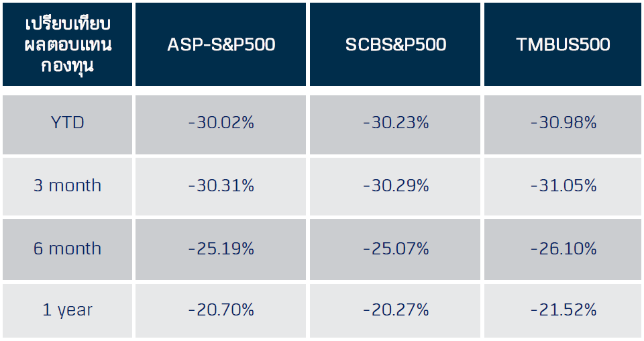This screenshot has height=341, width=644.
Task: Click the 6 month row label
Action: [67, 248]
